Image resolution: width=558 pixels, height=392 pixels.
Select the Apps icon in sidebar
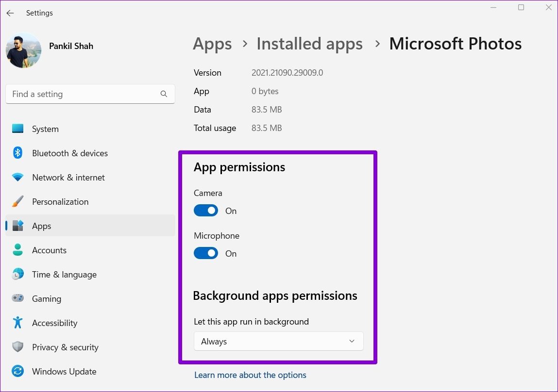(17, 226)
